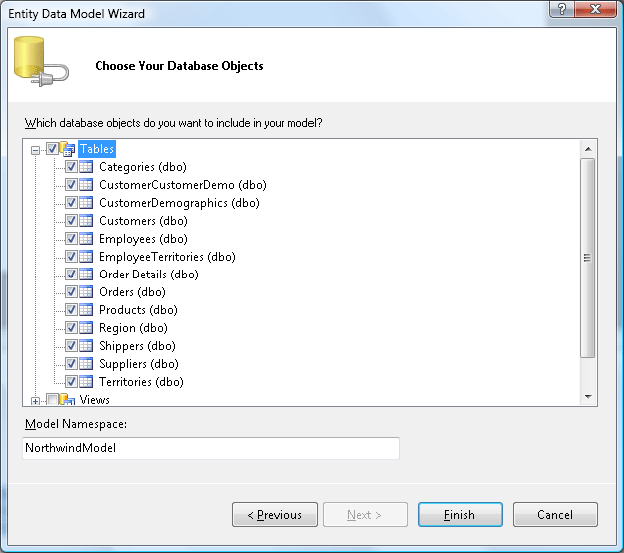Click the Suppliers table icon
Viewport: 624px width, 553px height.
coord(86,363)
